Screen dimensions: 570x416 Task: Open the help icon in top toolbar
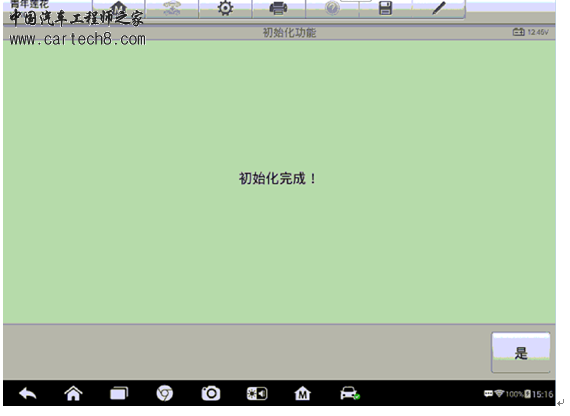pyautogui.click(x=332, y=8)
